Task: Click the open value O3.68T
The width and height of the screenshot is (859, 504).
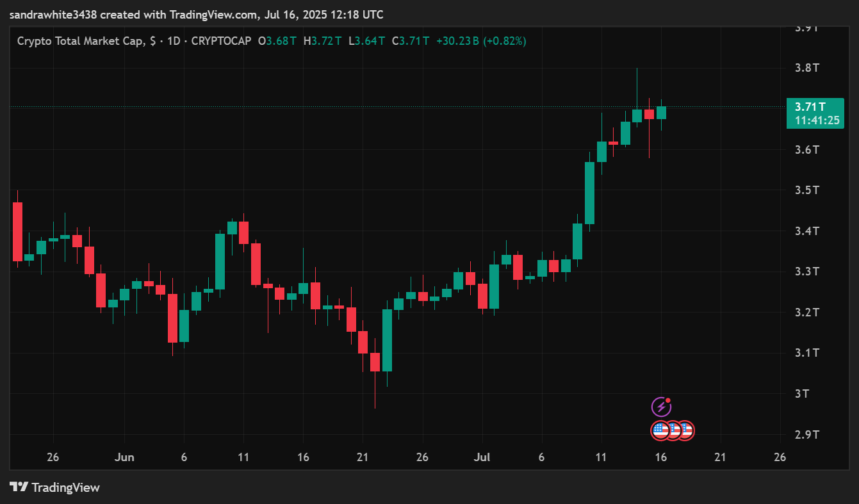Action: 277,41
